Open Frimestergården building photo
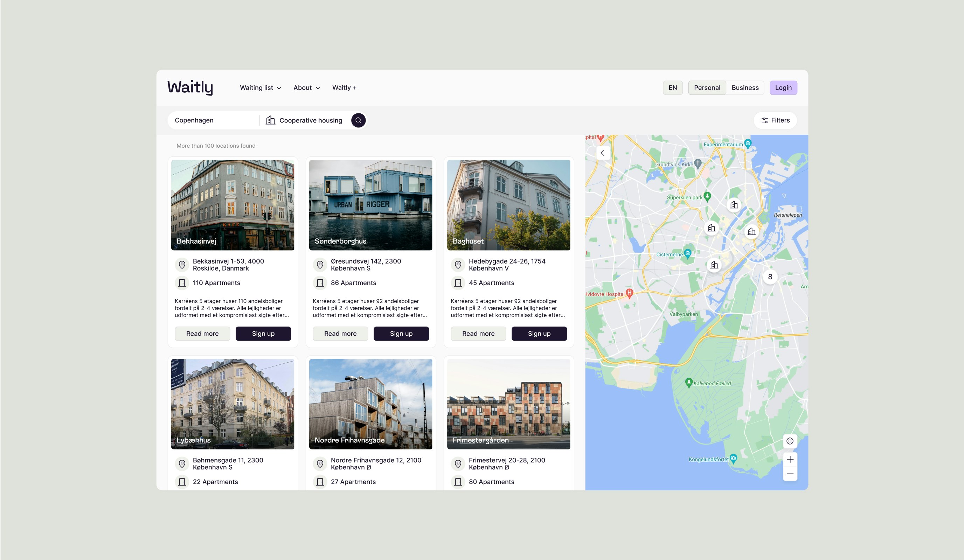This screenshot has height=560, width=964. tap(508, 404)
